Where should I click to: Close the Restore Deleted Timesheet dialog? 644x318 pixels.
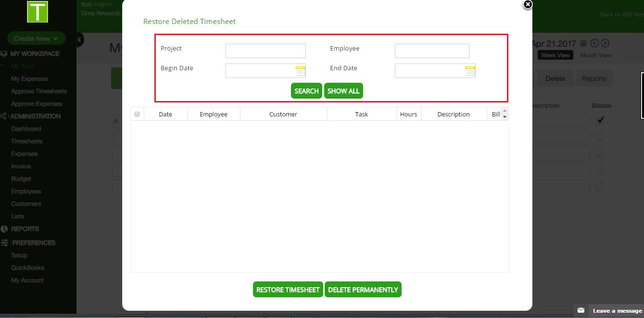tap(528, 5)
